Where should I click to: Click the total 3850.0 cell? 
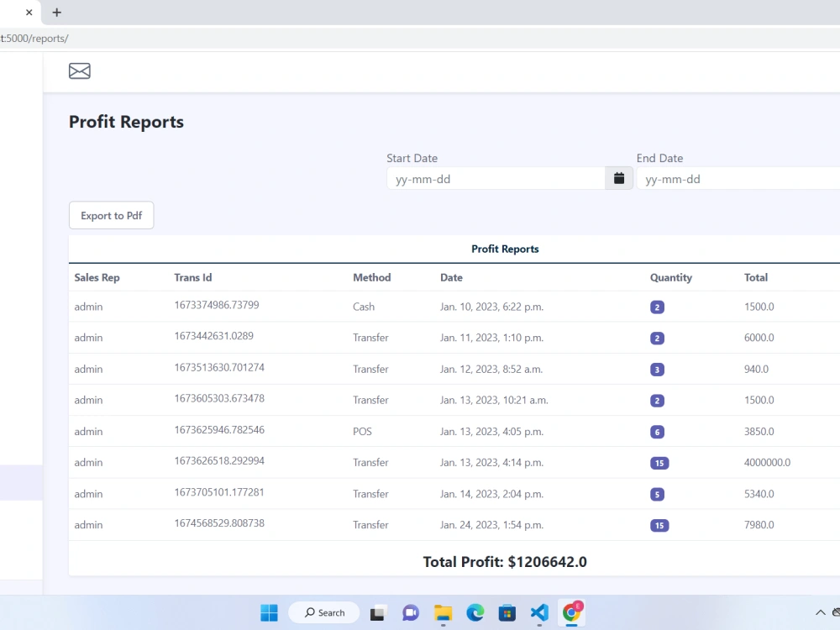tap(759, 431)
